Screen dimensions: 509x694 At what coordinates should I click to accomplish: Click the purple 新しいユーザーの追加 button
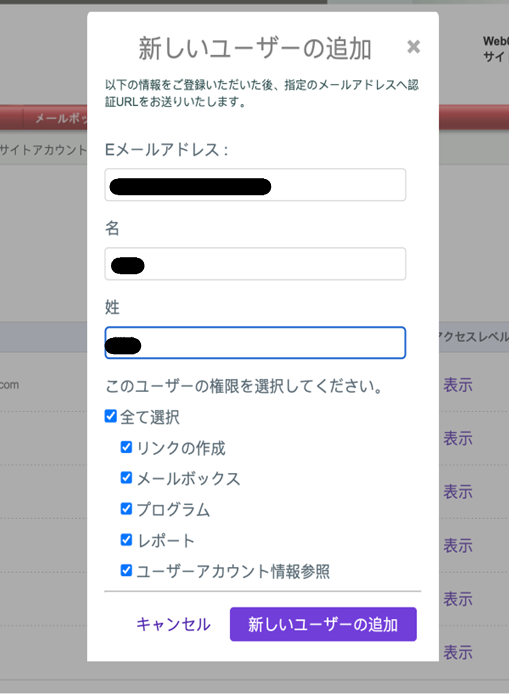pyautogui.click(x=323, y=624)
